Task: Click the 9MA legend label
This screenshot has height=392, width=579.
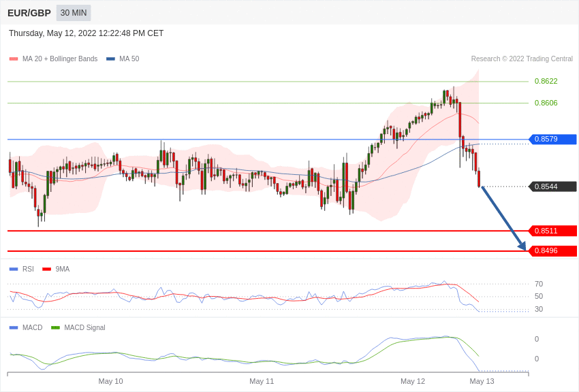Action: pyautogui.click(x=63, y=269)
